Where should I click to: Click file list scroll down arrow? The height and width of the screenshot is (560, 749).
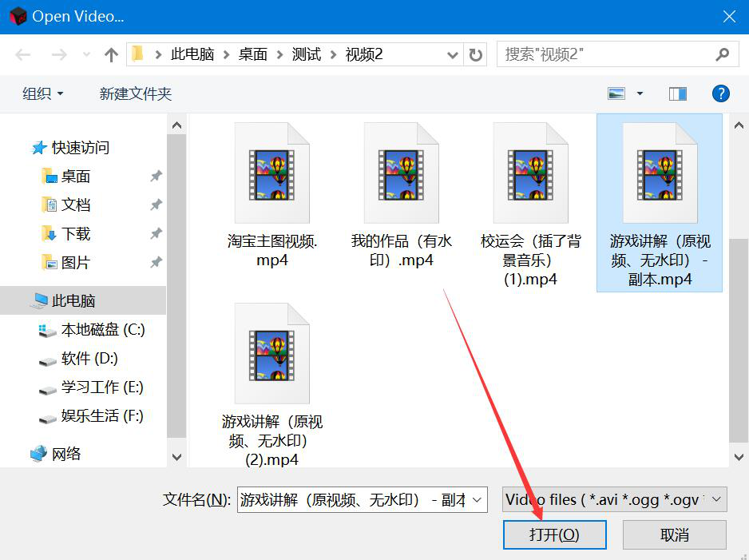pos(739,457)
